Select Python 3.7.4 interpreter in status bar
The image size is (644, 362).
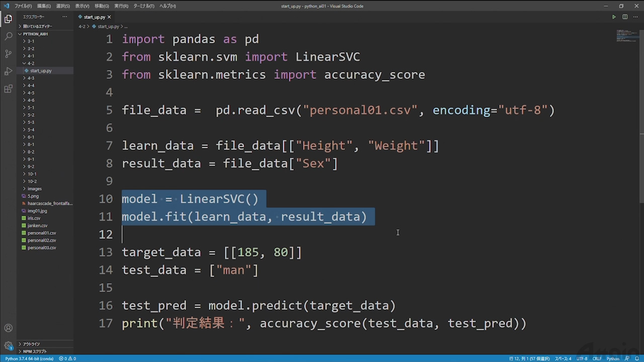click(29, 358)
